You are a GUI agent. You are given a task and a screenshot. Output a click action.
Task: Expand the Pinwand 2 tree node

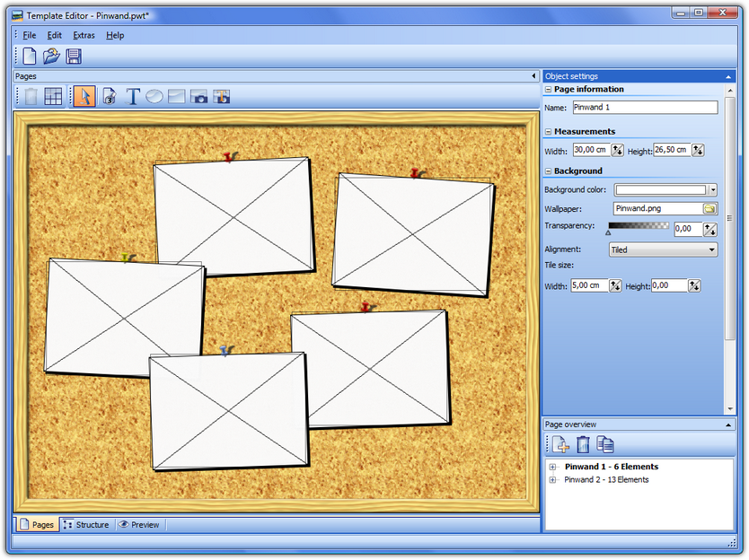tap(552, 480)
